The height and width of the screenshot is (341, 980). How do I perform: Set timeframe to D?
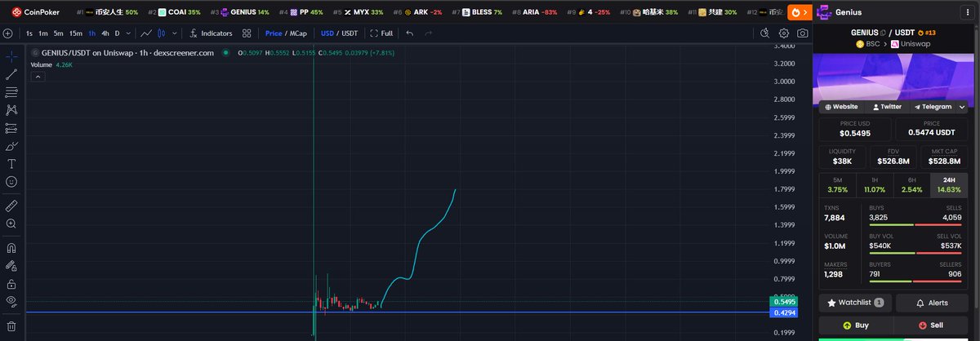pyautogui.click(x=117, y=33)
